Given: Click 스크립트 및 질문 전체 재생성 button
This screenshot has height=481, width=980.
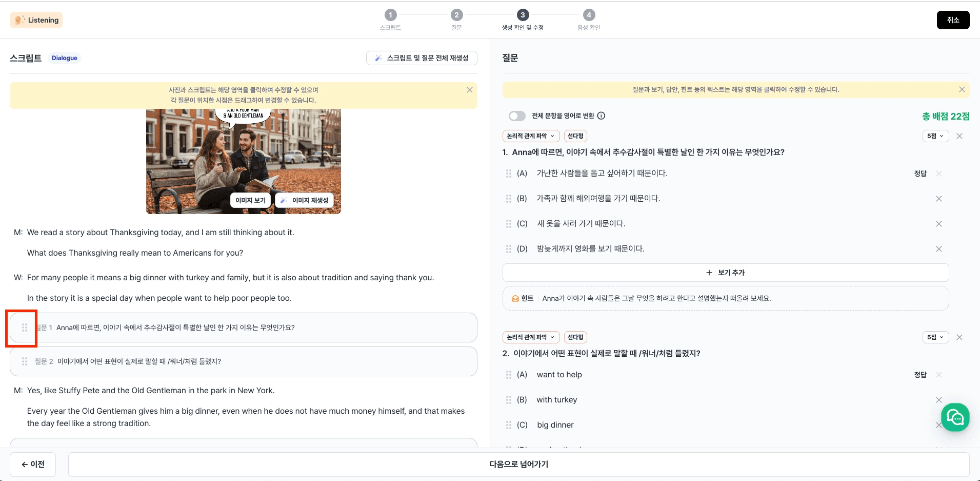Looking at the screenshot, I should pos(422,58).
